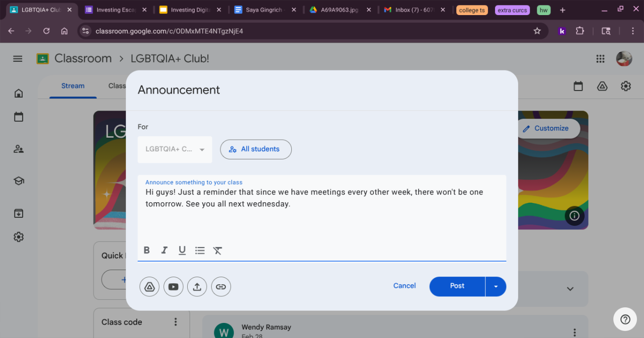
Task: Post the announcement
Action: 457,286
